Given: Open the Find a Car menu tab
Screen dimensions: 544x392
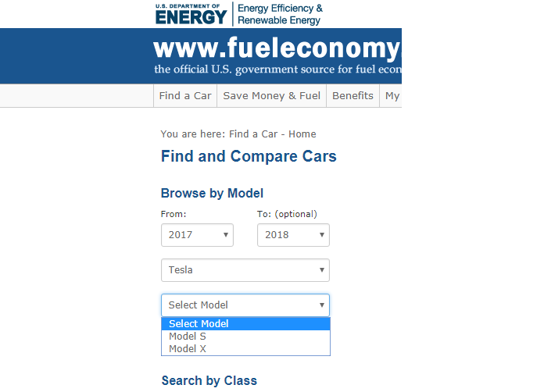Looking at the screenshot, I should click(185, 96).
